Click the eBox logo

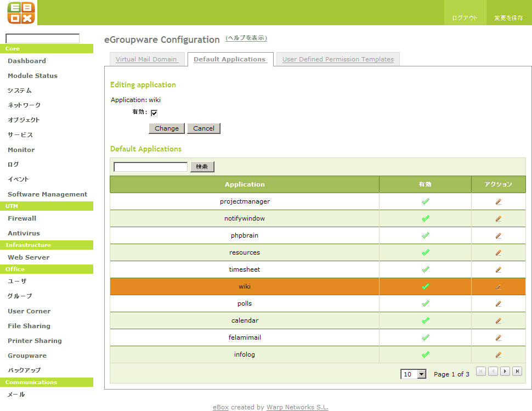[x=21, y=13]
